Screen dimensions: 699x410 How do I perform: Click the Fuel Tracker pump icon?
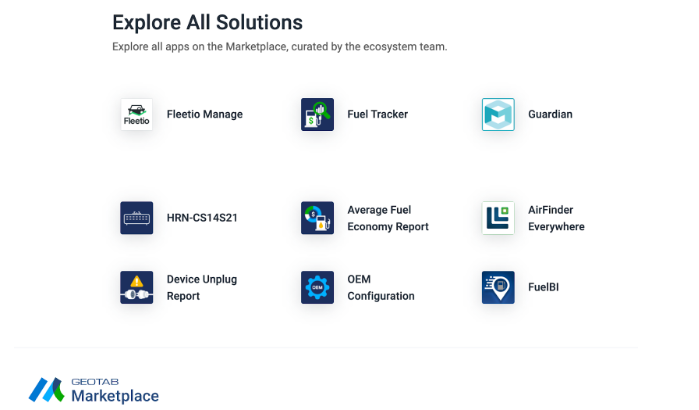317,115
